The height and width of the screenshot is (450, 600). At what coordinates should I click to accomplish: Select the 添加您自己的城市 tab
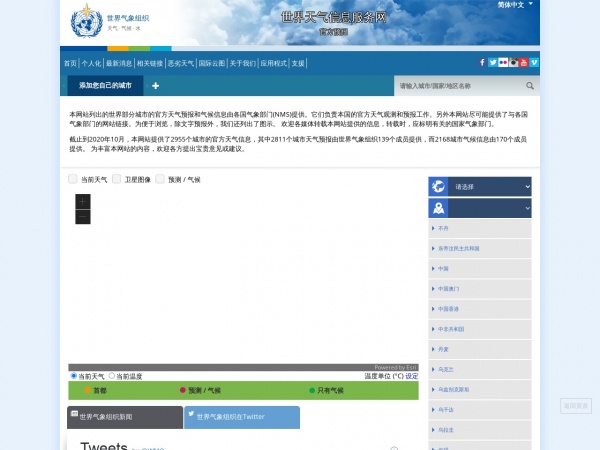tap(105, 86)
